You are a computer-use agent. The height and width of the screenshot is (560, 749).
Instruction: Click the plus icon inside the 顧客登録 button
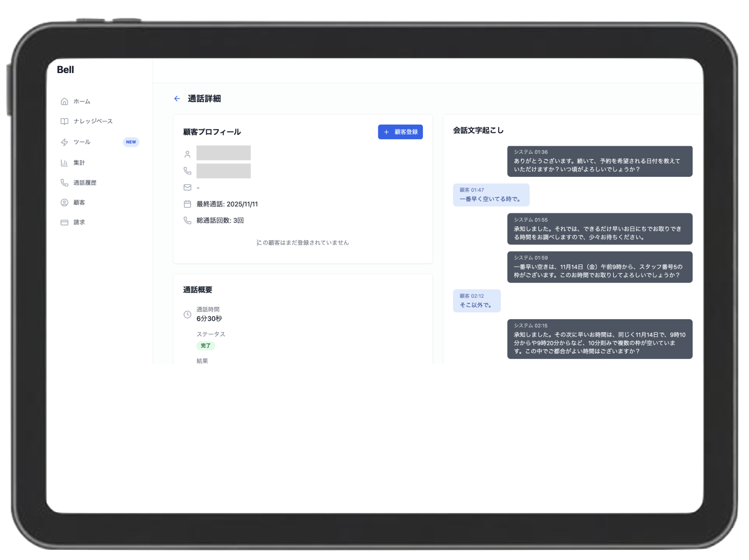click(x=386, y=132)
